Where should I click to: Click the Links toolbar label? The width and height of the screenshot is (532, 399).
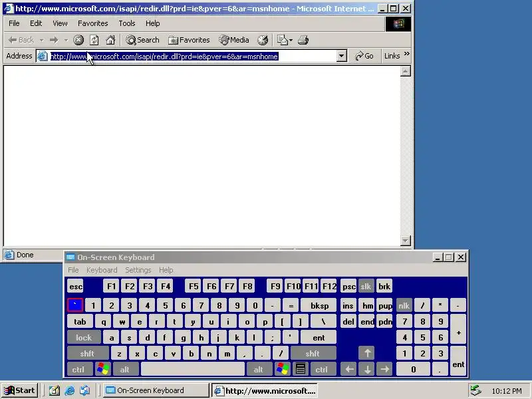click(x=392, y=56)
